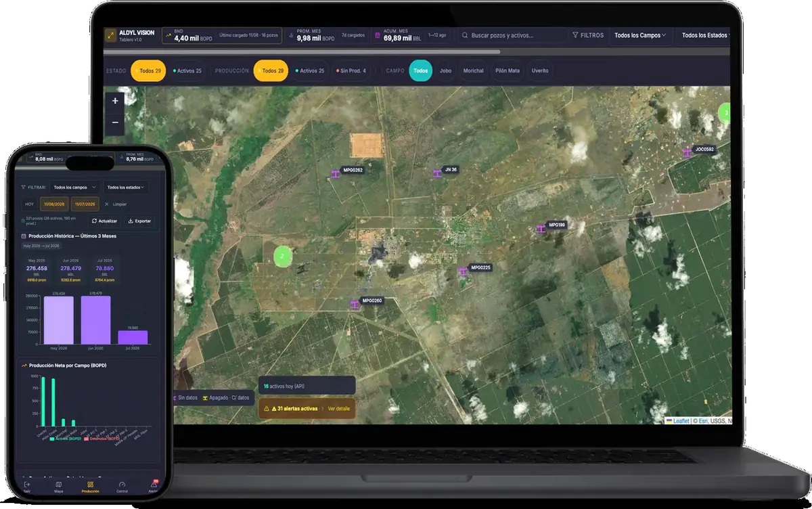The width and height of the screenshot is (812, 509).
Task: Select the JOC0592 well marker on map
Action: pos(687,153)
